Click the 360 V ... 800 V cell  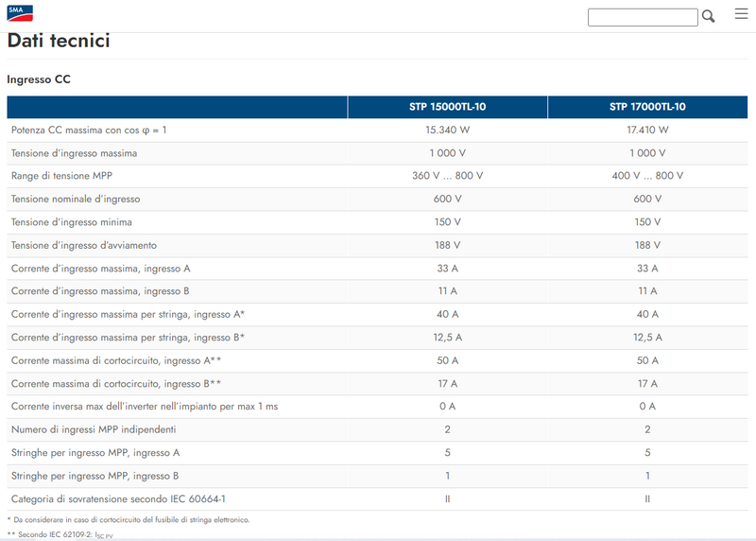pos(447,176)
